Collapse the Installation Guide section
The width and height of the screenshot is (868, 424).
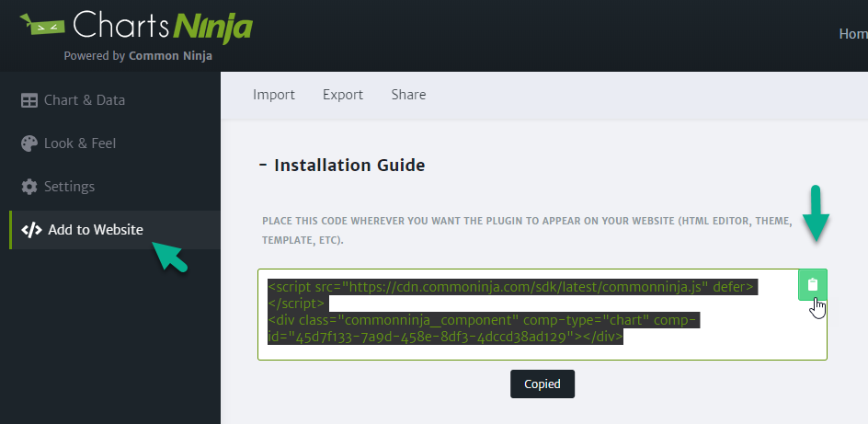[x=263, y=165]
